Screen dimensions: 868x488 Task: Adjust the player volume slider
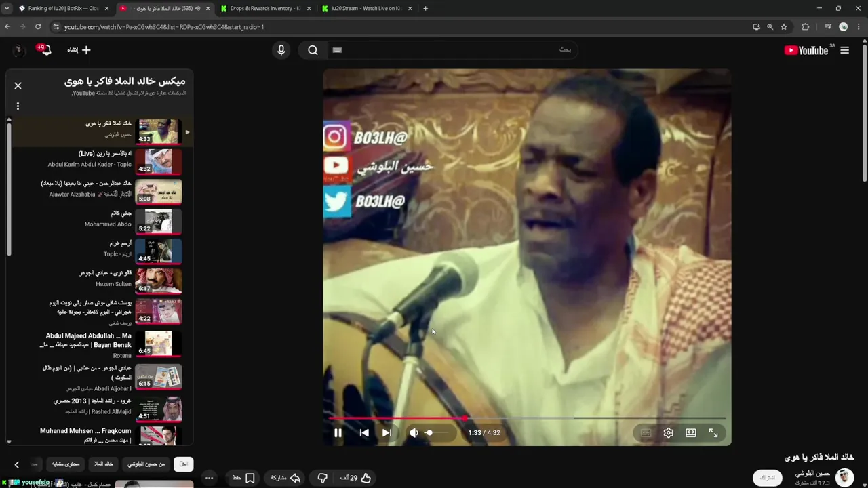click(x=438, y=432)
